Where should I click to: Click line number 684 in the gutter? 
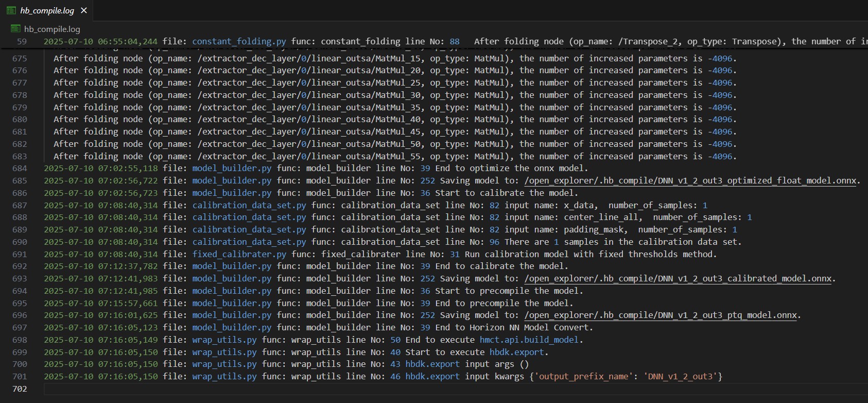pyautogui.click(x=20, y=168)
